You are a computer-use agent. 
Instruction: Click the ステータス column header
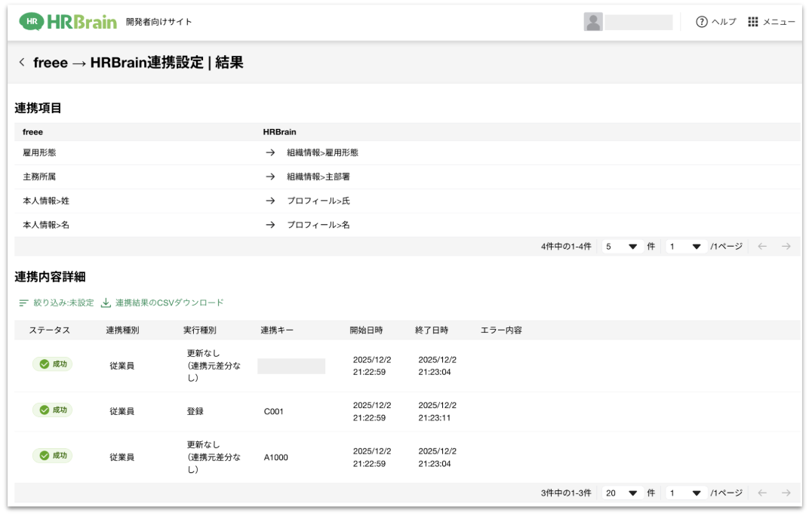pyautogui.click(x=49, y=330)
